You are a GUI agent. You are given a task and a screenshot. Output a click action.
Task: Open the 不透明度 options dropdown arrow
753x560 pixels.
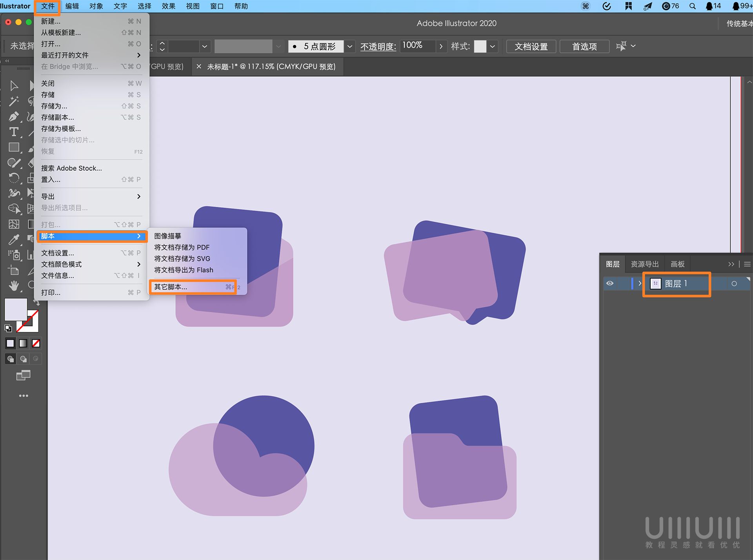click(x=442, y=46)
